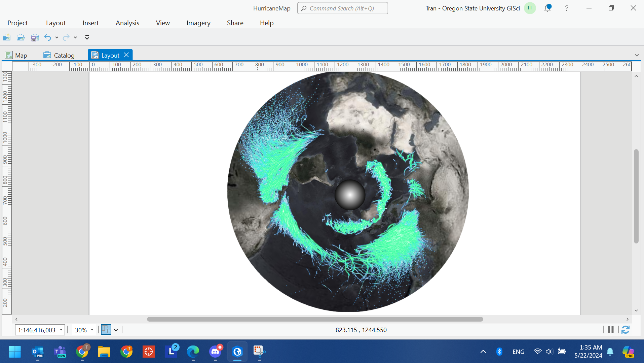Click in the Command Search box
The image size is (644, 363).
pyautogui.click(x=342, y=8)
